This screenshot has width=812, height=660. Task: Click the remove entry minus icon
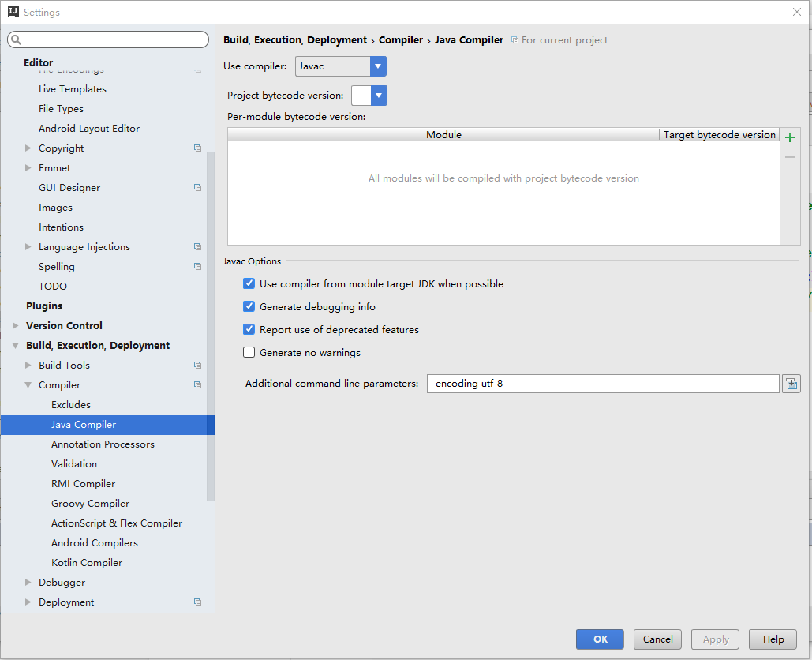(x=789, y=156)
